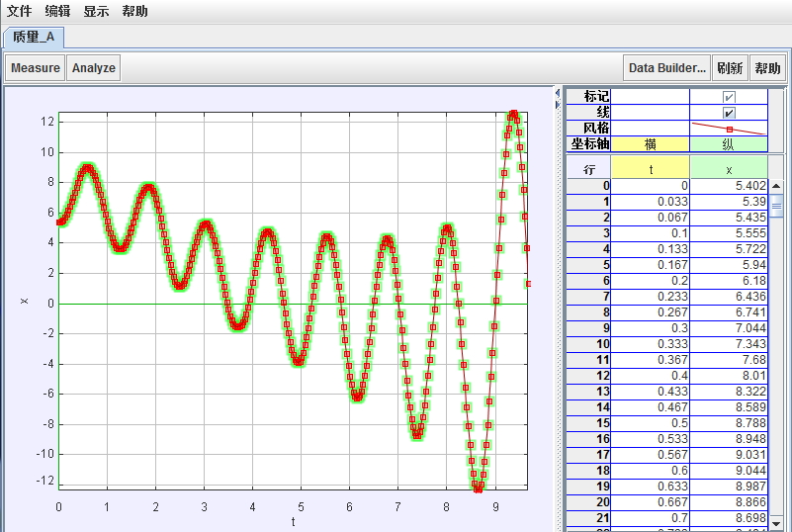Viewport: 792px width, 532px height.
Task: Select table cell x value 5.722
Action: click(x=729, y=249)
